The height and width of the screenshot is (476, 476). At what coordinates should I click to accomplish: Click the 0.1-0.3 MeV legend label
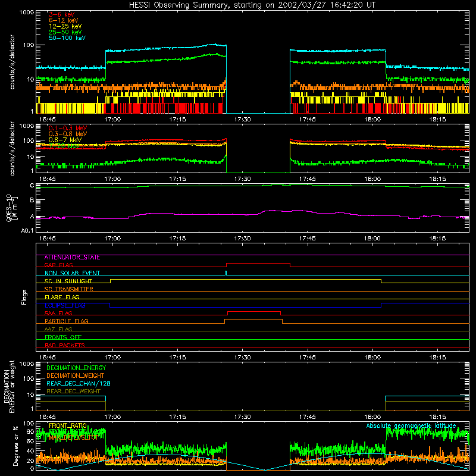(68, 129)
